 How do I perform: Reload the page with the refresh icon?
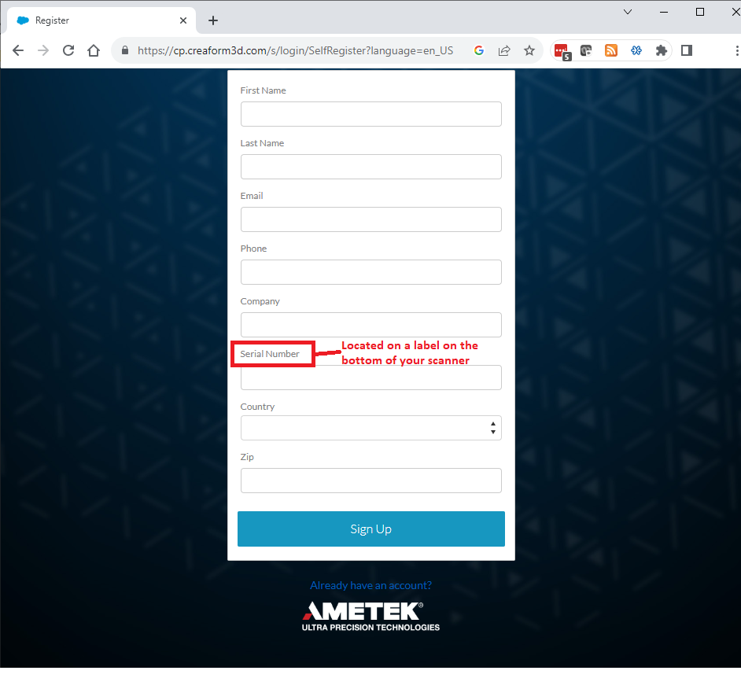[x=68, y=50]
